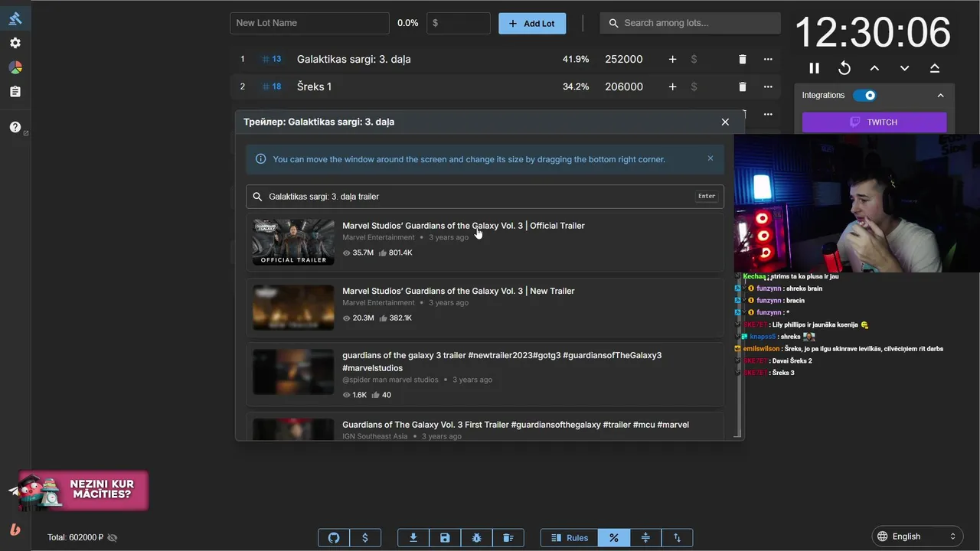Collapse the Integrations panel

point(940,96)
